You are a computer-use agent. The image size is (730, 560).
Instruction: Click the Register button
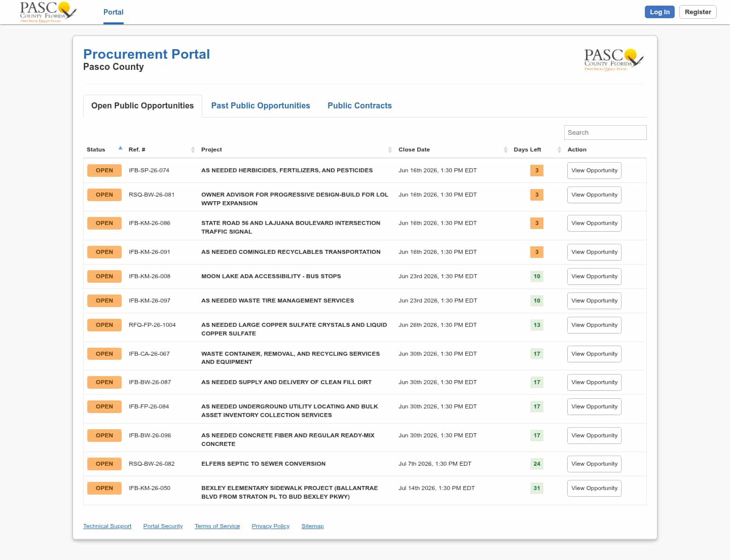pyautogui.click(x=698, y=12)
